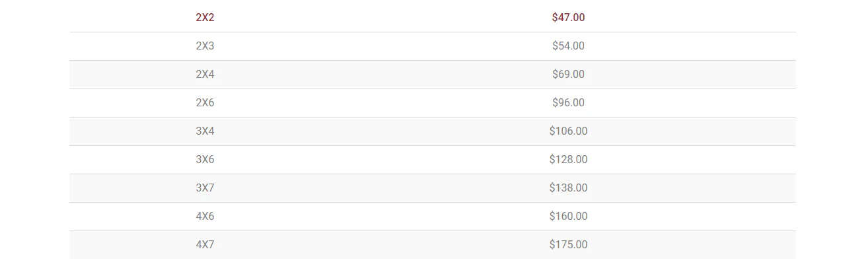Click the $69.00 price cell
The width and height of the screenshot is (868, 278).
pyautogui.click(x=568, y=75)
